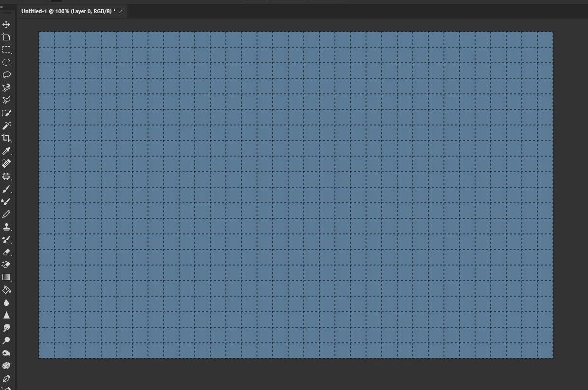
Task: Select the Pencil tool
Action: click(6, 214)
